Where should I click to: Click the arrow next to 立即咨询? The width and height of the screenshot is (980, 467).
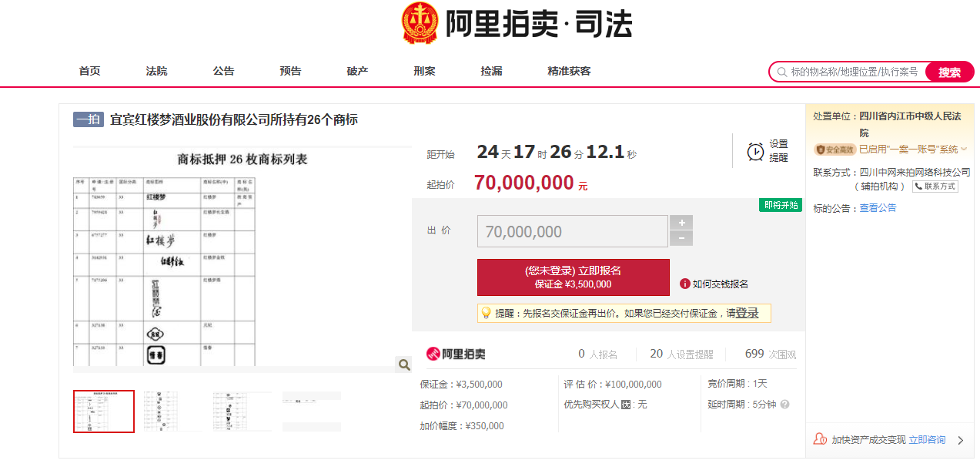tap(960, 440)
